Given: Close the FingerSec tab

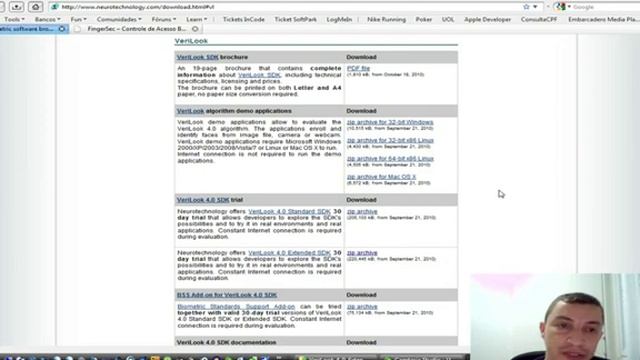Looking at the screenshot, I should click(x=195, y=29).
